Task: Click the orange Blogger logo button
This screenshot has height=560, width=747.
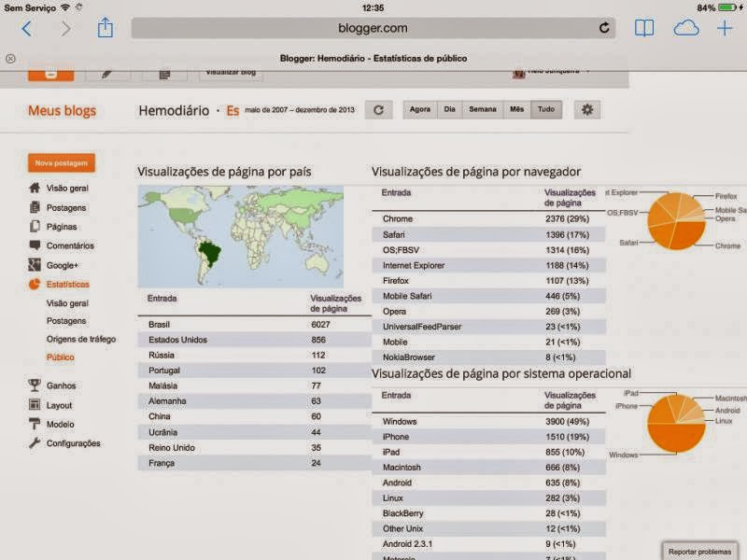Action: tap(51, 75)
